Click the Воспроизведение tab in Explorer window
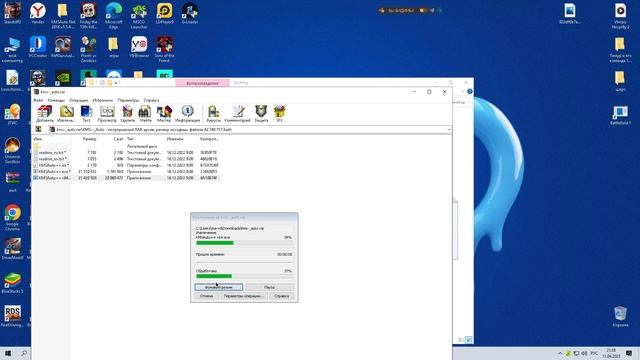This screenshot has height=360, width=640. (202, 83)
